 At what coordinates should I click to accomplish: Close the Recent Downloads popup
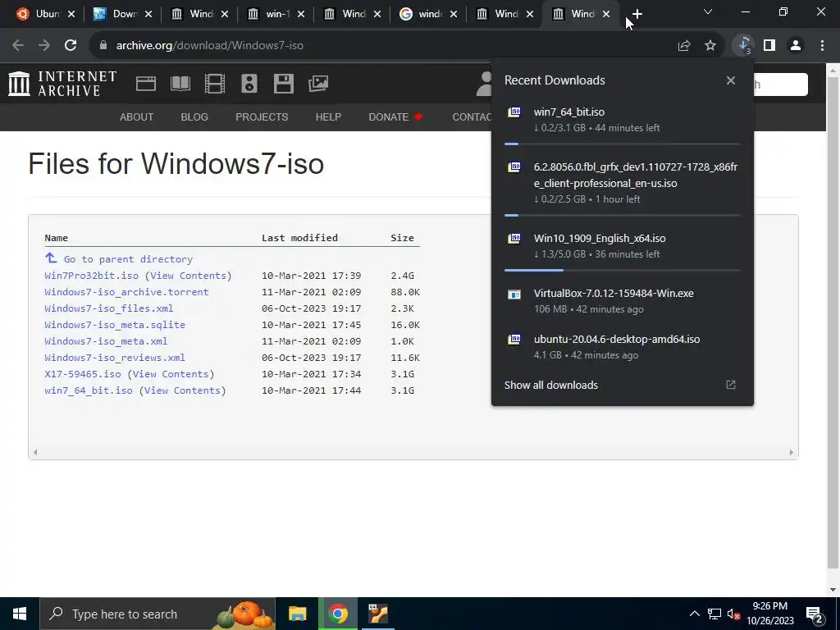pos(731,80)
